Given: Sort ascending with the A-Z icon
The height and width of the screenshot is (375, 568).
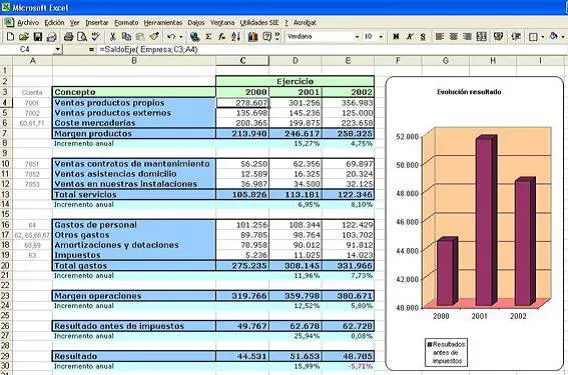Looking at the screenshot, I should pyautogui.click(x=235, y=37).
